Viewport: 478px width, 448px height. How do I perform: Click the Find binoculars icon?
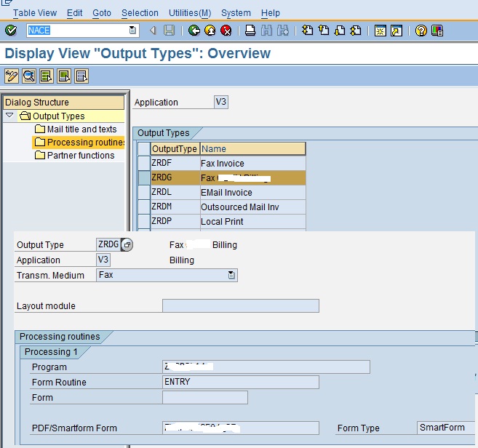pos(266,31)
